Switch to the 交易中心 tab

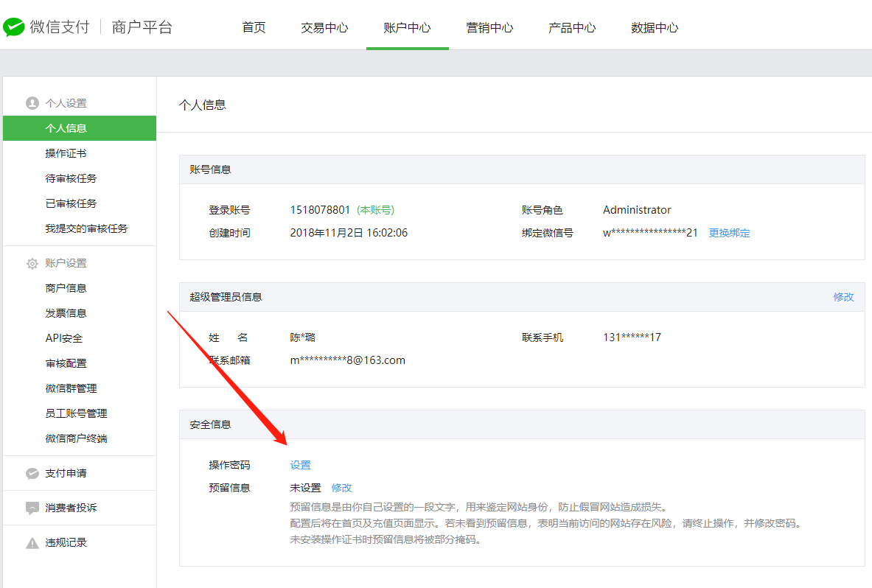pyautogui.click(x=324, y=28)
